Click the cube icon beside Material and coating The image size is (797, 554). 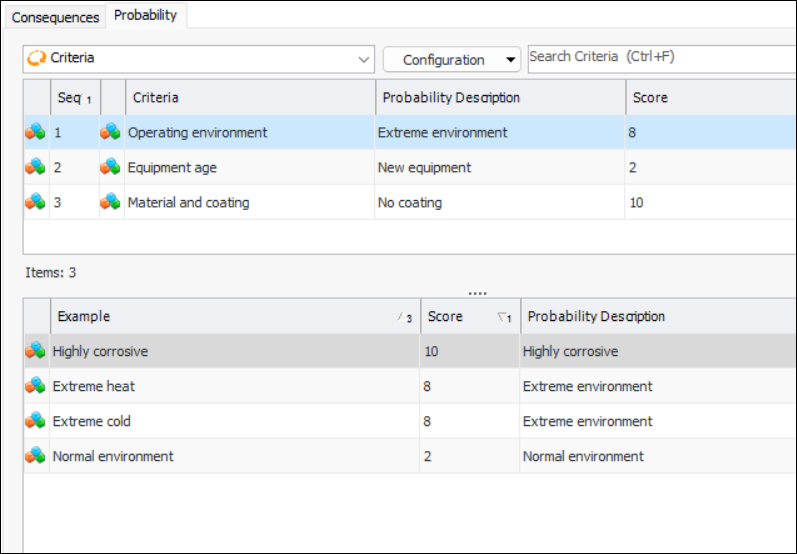(110, 202)
